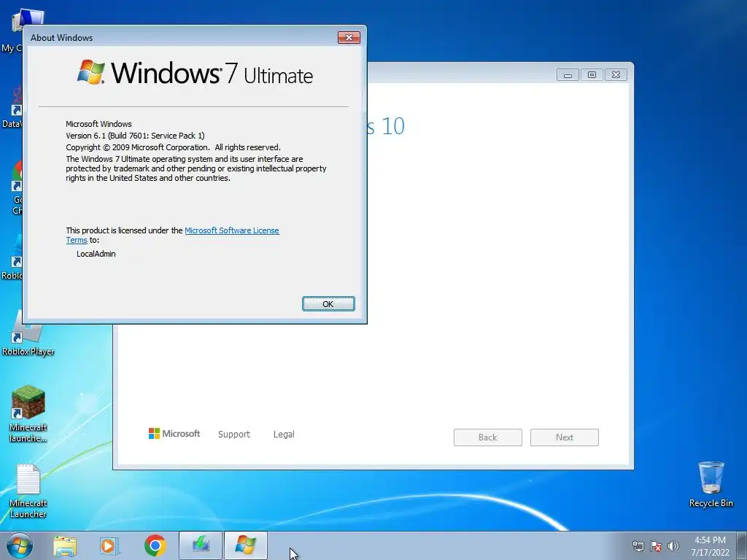Screen dimensions: 747x560
Task: Maximize the Windows 10 setup window
Action: click(592, 75)
